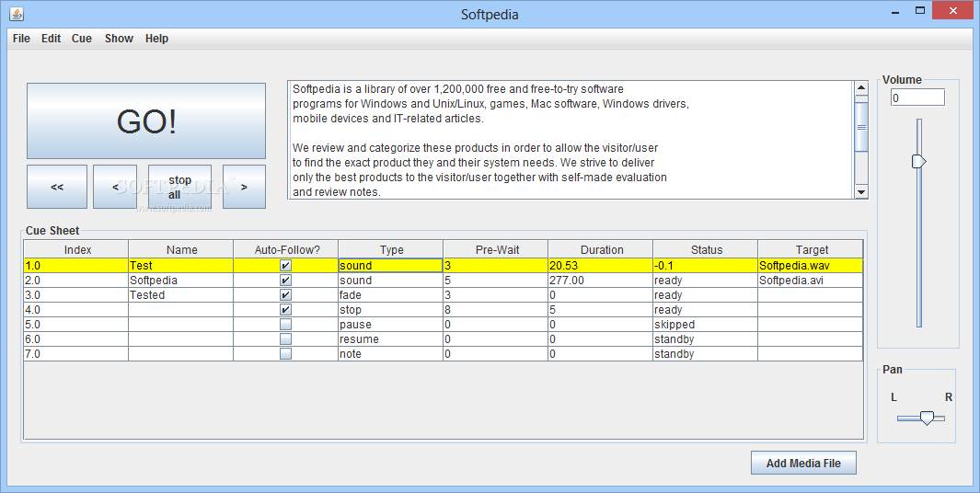This screenshot has height=493, width=980.
Task: Open the Help menu
Action: point(156,39)
